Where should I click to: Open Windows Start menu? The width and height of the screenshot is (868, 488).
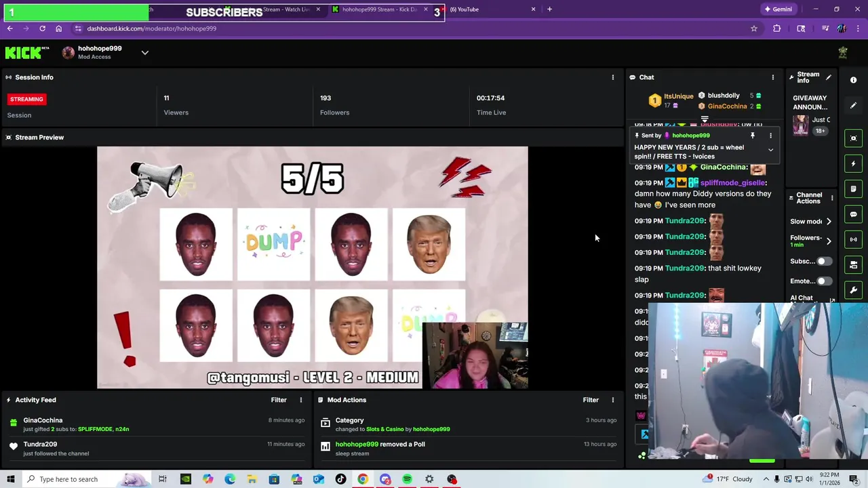click(x=10, y=479)
